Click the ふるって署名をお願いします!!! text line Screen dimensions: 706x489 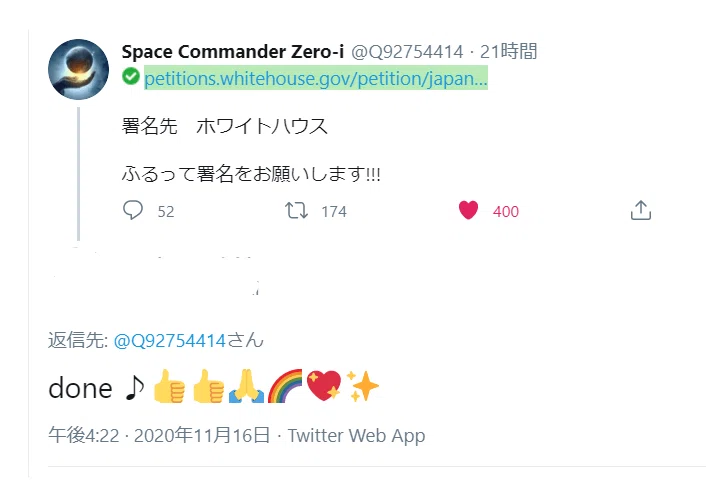(x=251, y=174)
